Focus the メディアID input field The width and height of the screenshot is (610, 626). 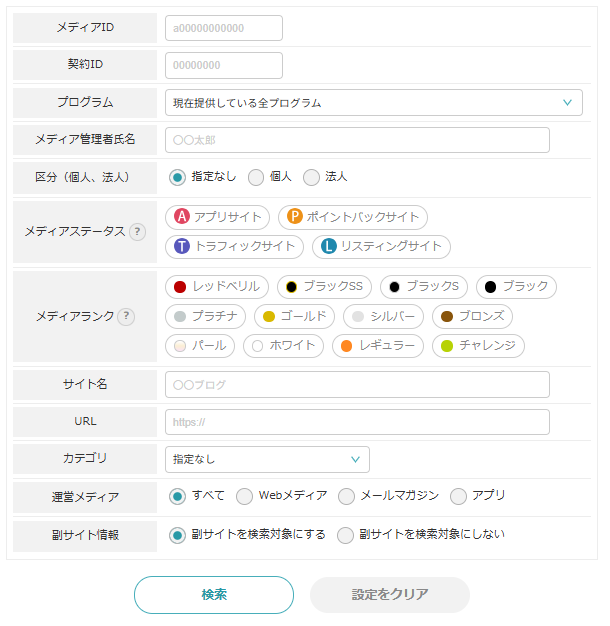(224, 28)
